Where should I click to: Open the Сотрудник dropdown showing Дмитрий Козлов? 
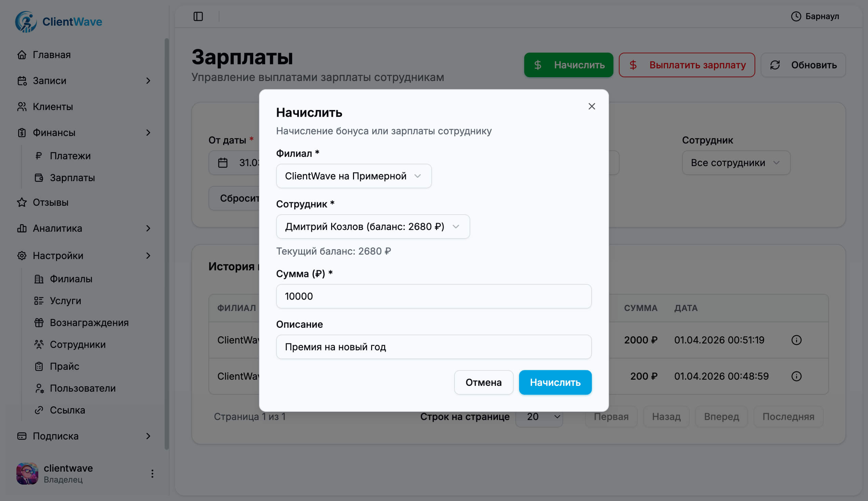[x=372, y=227]
